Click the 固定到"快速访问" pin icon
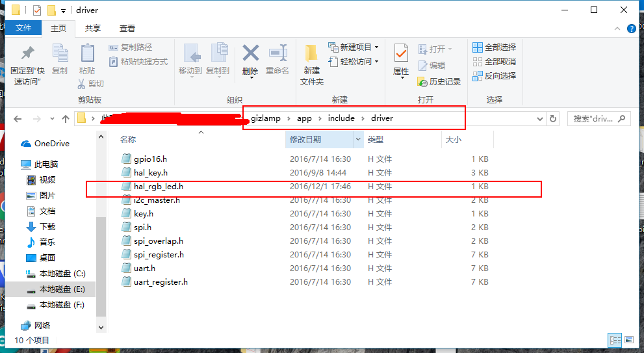Viewport: 644px width, 353px height. (x=27, y=55)
